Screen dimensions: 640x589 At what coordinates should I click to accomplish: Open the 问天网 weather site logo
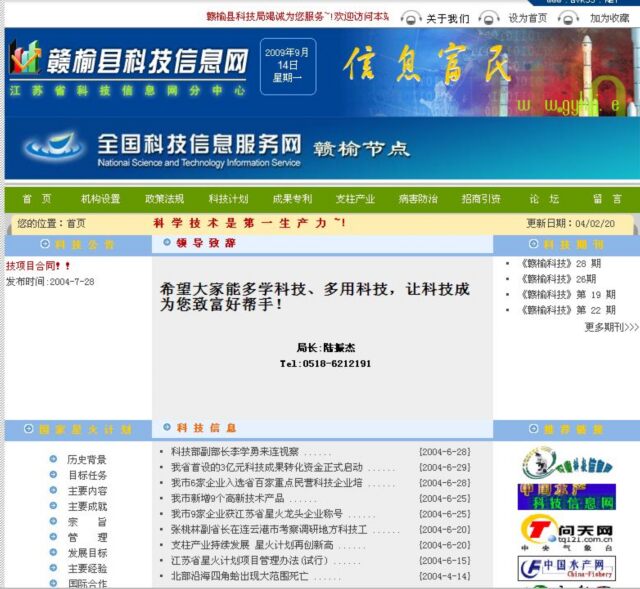click(x=566, y=529)
